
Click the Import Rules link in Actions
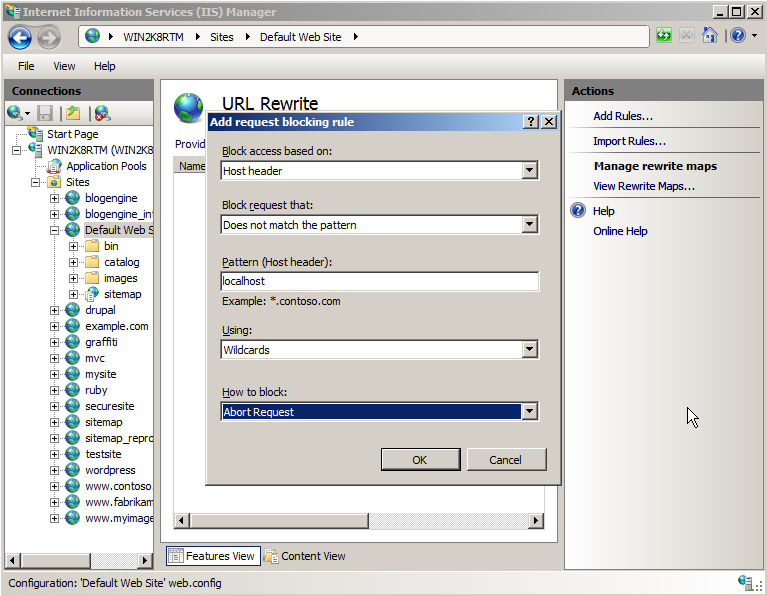click(629, 141)
